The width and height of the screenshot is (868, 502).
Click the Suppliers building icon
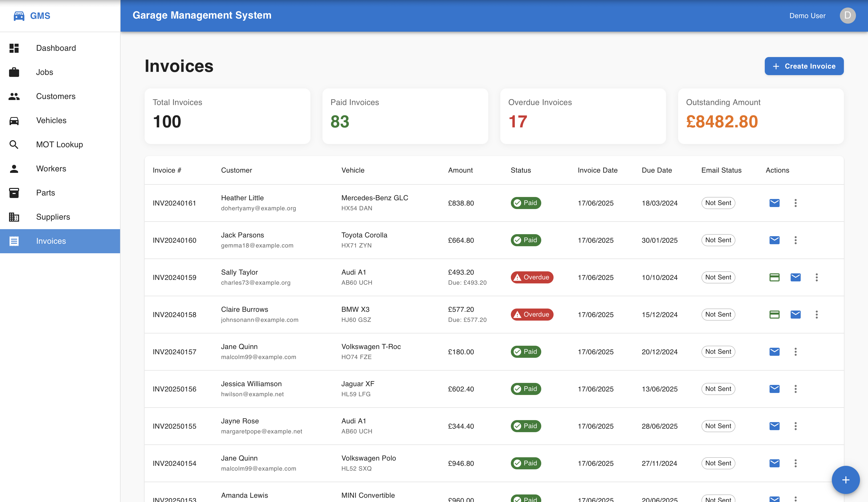[x=14, y=217]
